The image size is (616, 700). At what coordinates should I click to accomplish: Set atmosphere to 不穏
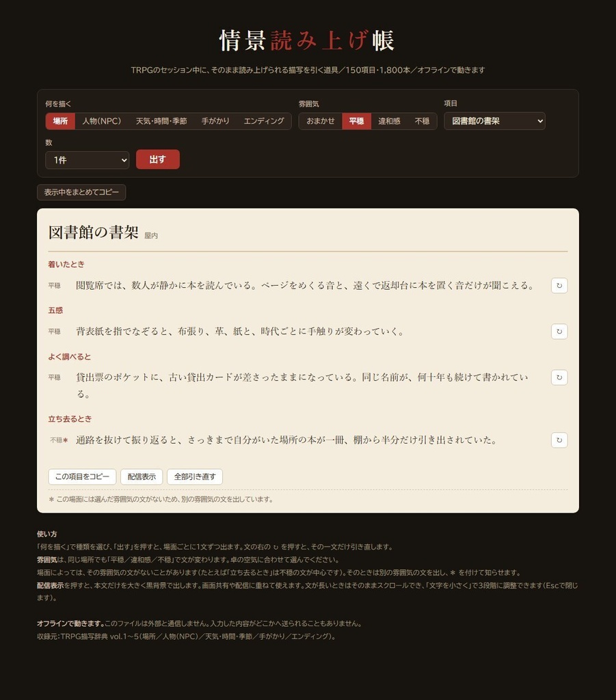[x=422, y=121]
